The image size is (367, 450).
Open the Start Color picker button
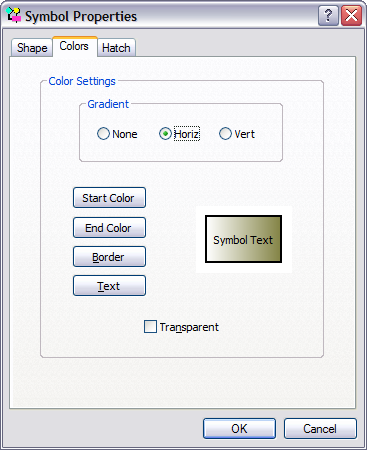109,198
